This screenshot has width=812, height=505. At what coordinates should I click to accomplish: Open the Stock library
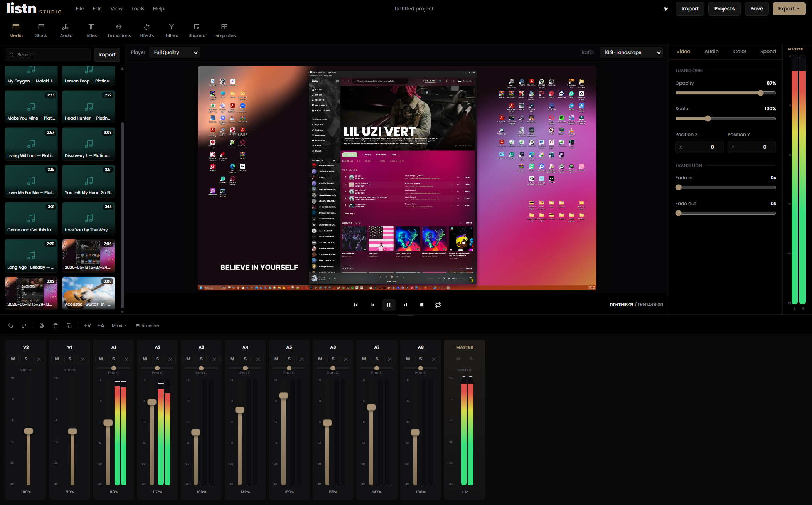coord(41,30)
